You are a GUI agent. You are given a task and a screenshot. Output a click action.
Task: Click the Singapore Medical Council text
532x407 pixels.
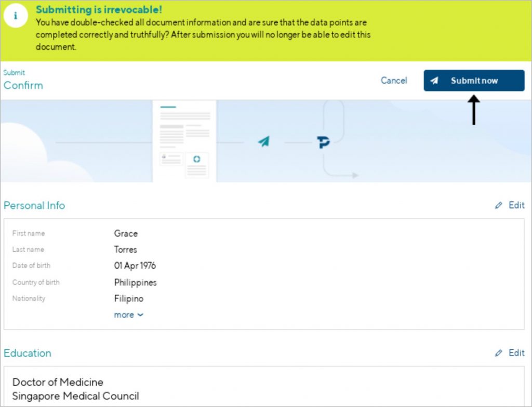coord(76,396)
